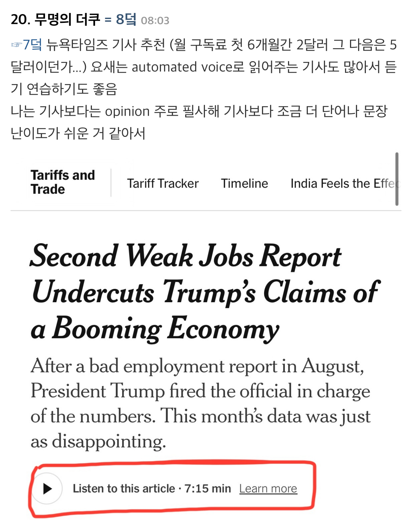Image resolution: width=412 pixels, height=532 pixels.
Task: Click the 08:03 comment timestamp
Action: tap(155, 21)
